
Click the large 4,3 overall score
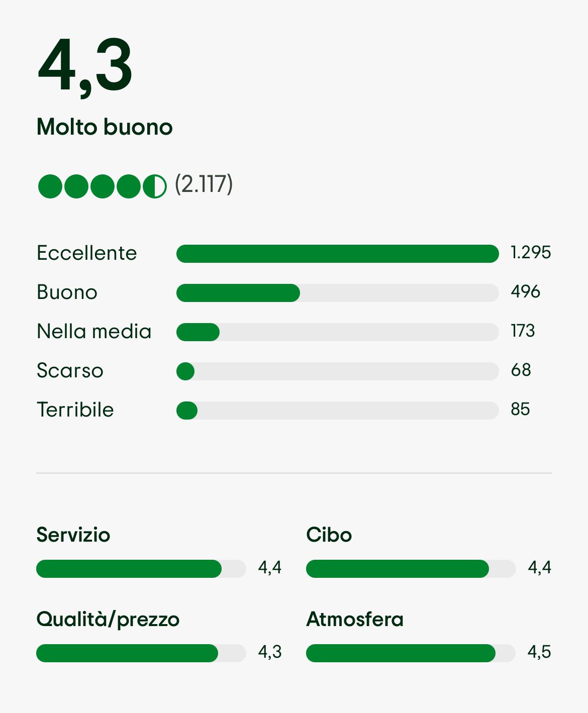point(85,65)
